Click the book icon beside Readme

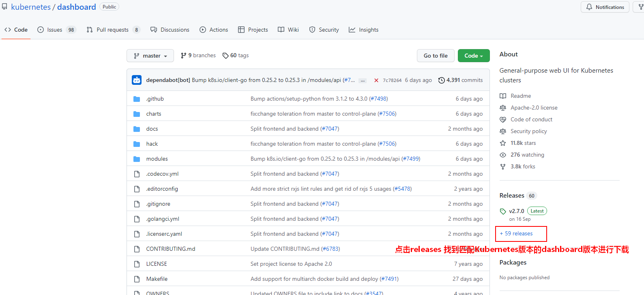[x=503, y=96]
